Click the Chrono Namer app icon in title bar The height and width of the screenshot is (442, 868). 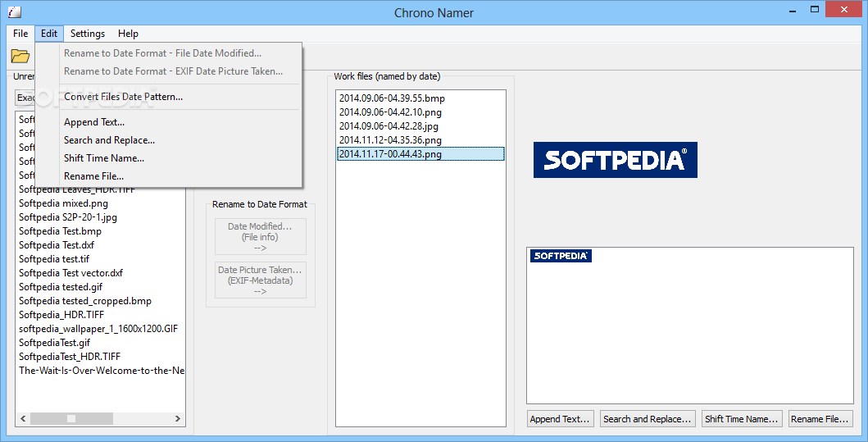15,11
